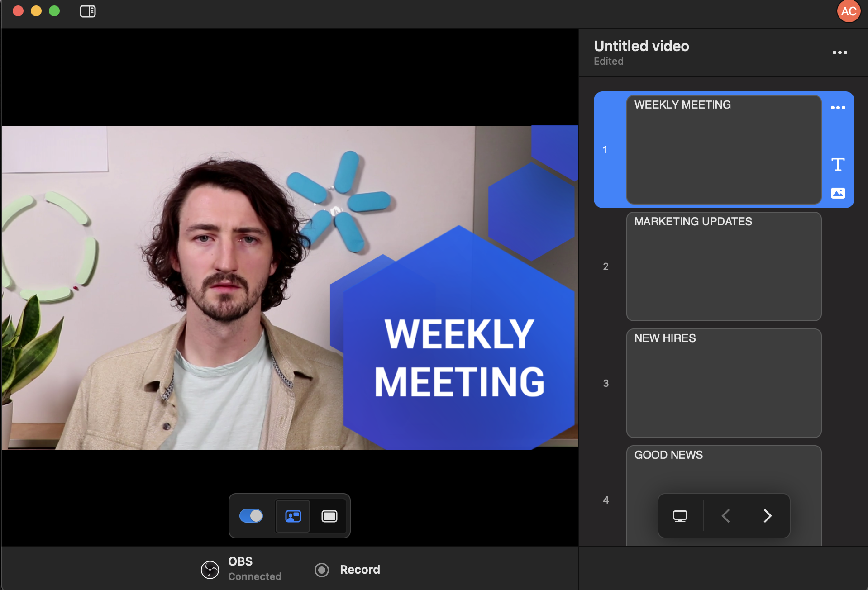This screenshot has height=590, width=868.
Task: Click the display screen icon
Action: [680, 516]
